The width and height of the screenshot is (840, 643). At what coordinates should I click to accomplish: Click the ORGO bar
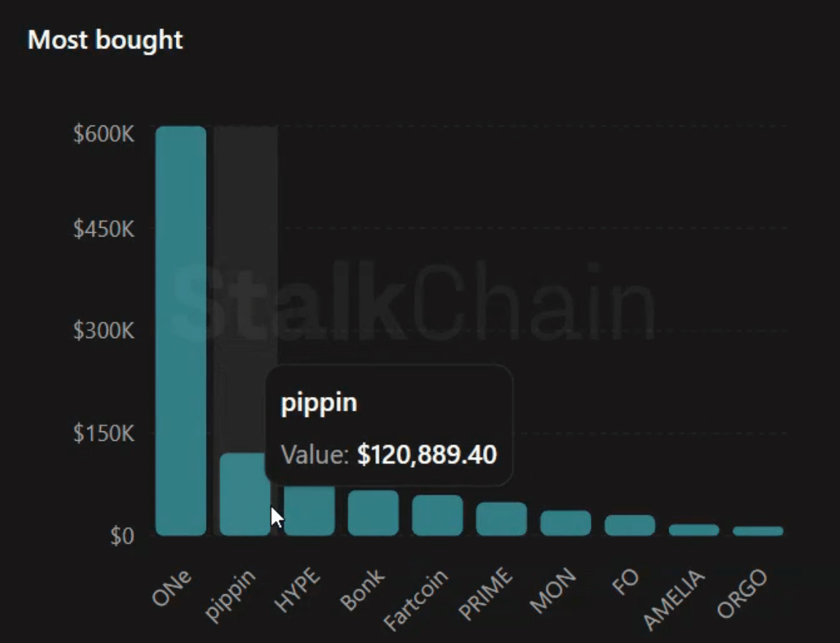click(x=758, y=531)
